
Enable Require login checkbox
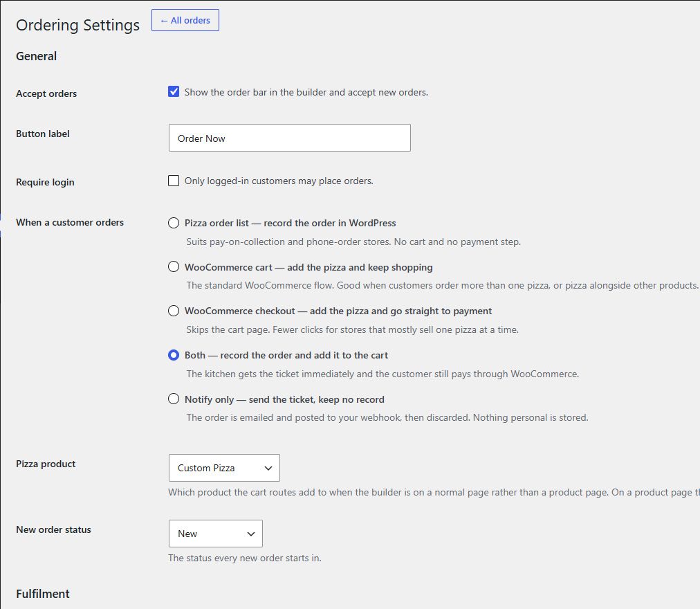tap(174, 181)
